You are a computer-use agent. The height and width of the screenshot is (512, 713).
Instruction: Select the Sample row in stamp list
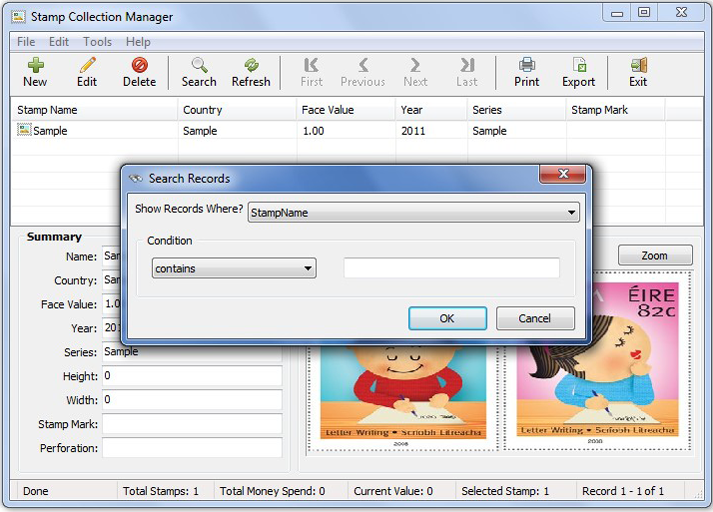click(x=50, y=131)
